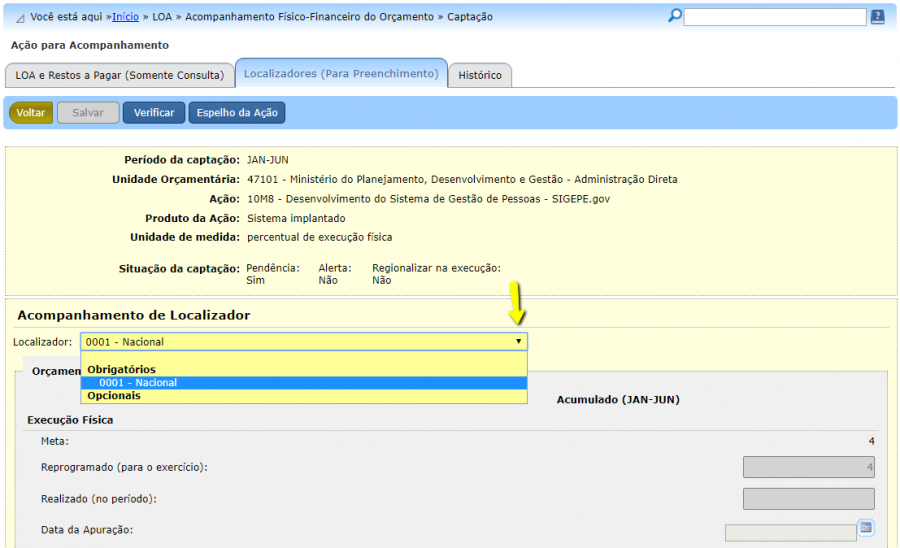Click the Data da Apuração date field
Image resolution: width=900 pixels, height=548 pixels.
pyautogui.click(x=791, y=533)
